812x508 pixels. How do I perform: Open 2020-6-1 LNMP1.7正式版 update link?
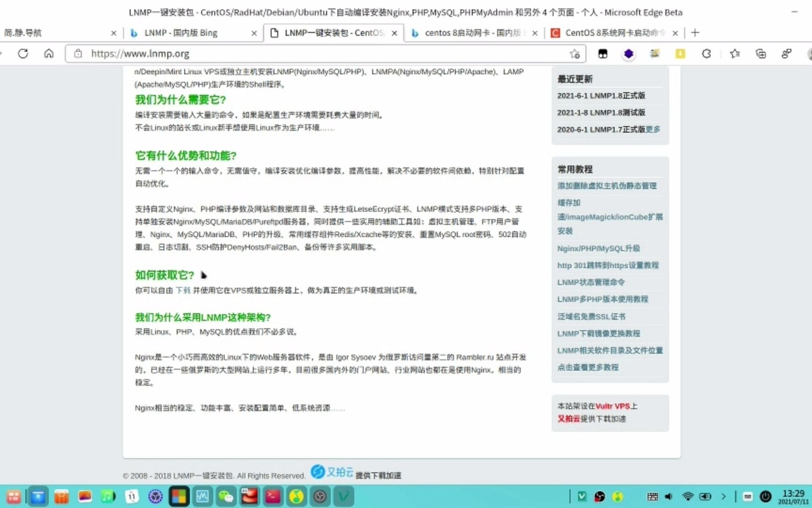[x=601, y=129]
